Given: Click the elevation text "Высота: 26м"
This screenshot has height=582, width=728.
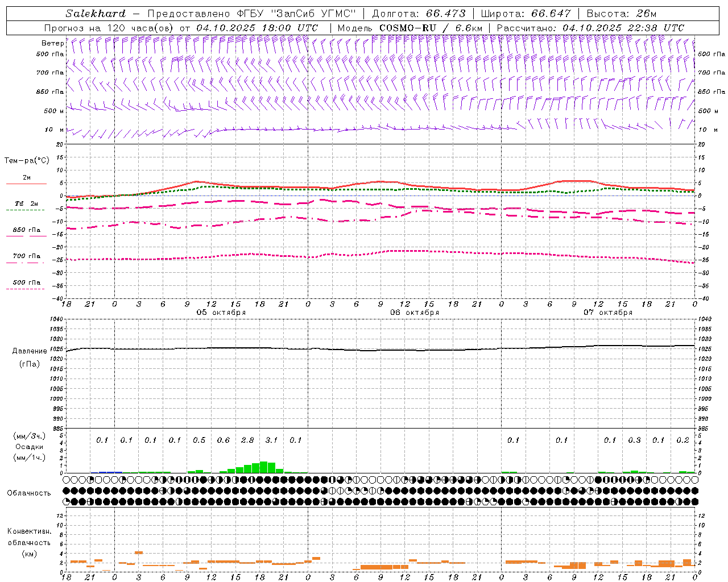Looking at the screenshot, I should click(x=621, y=13).
